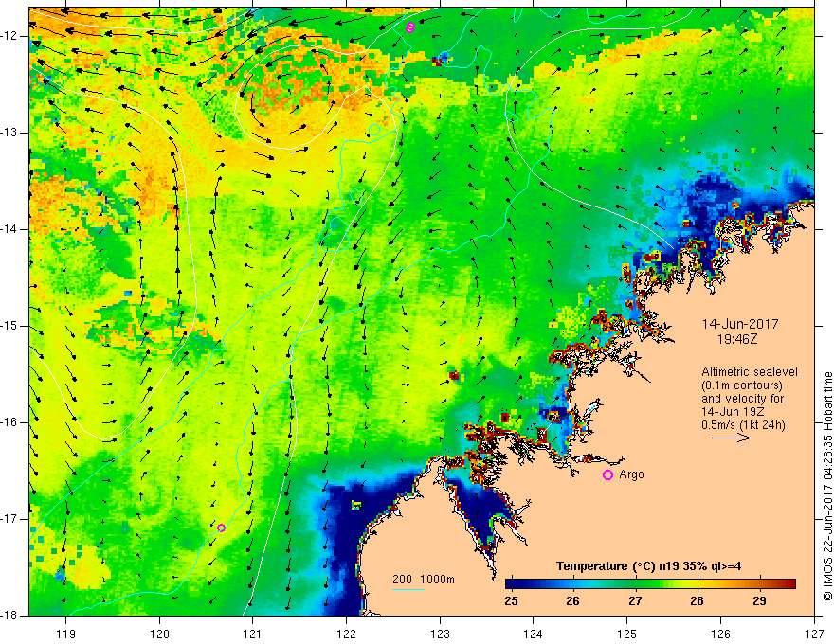Click the temperature color bar at 29

tap(759, 584)
